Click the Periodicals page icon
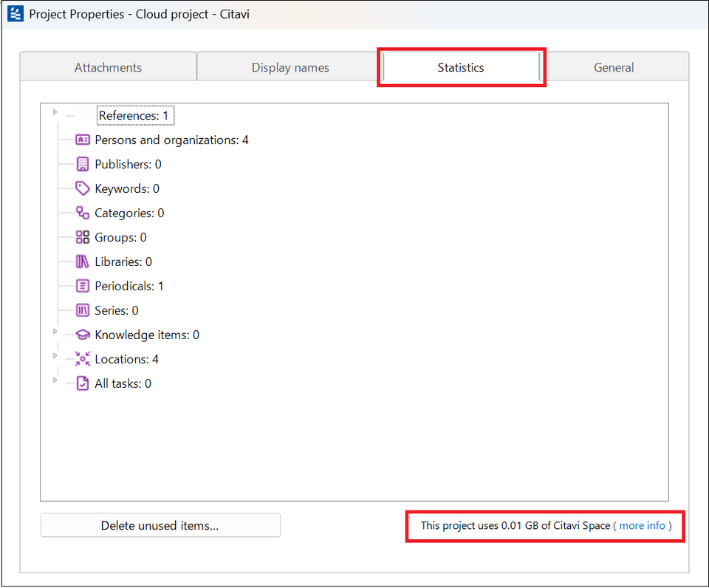Viewport: 709px width, 588px height. pyautogui.click(x=82, y=286)
